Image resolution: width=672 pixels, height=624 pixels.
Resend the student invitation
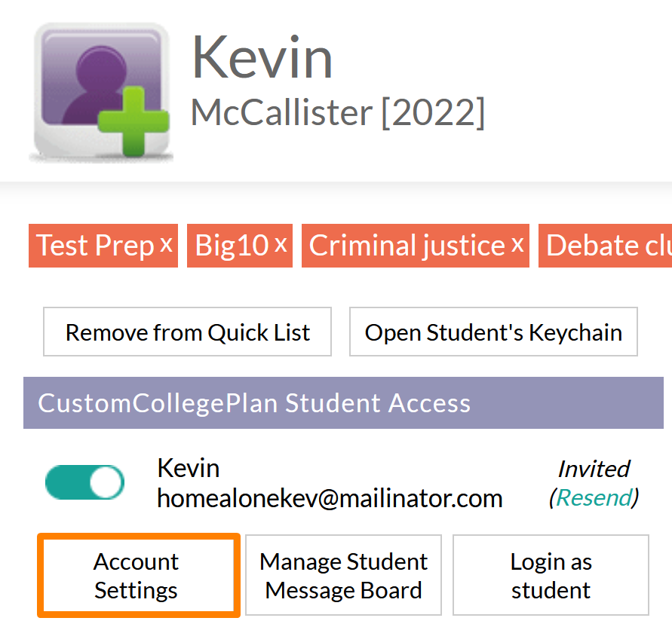[x=594, y=497]
